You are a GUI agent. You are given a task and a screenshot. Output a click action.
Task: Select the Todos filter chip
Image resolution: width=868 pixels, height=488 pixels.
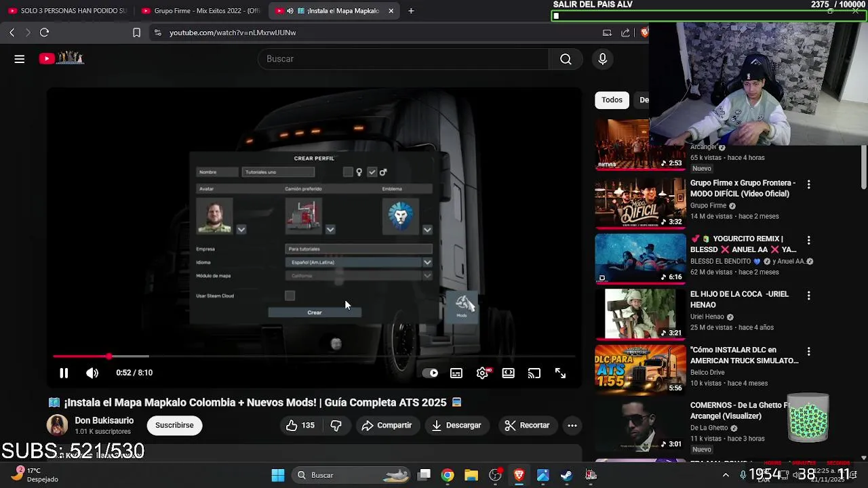pyautogui.click(x=612, y=100)
